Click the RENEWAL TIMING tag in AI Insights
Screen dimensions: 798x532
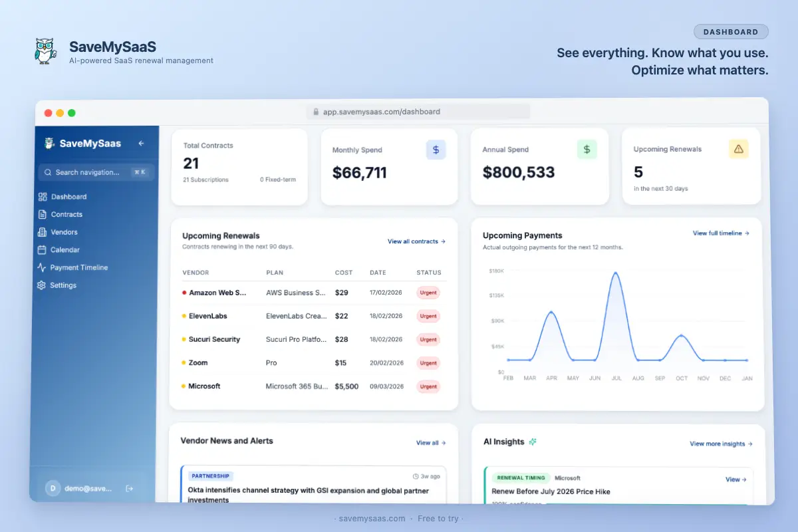521,477
